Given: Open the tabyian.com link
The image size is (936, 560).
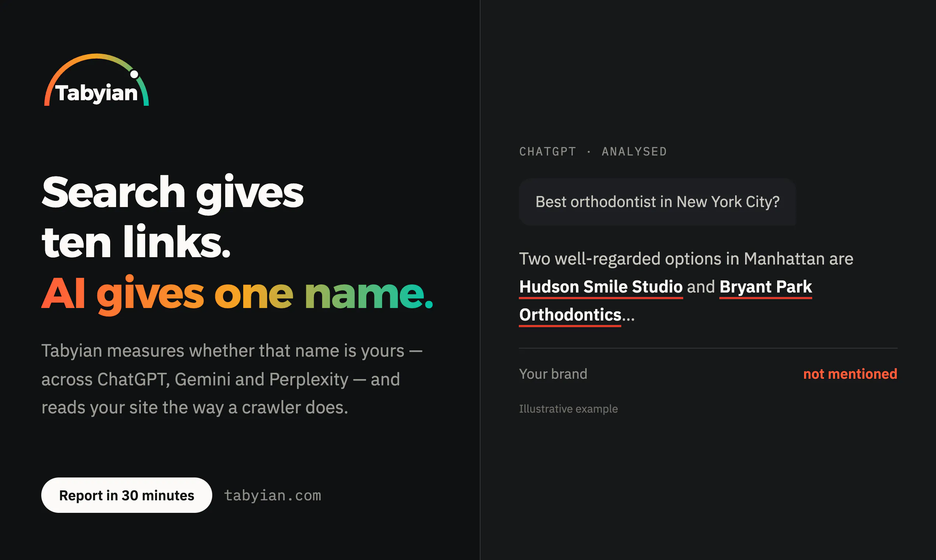Looking at the screenshot, I should pyautogui.click(x=272, y=496).
